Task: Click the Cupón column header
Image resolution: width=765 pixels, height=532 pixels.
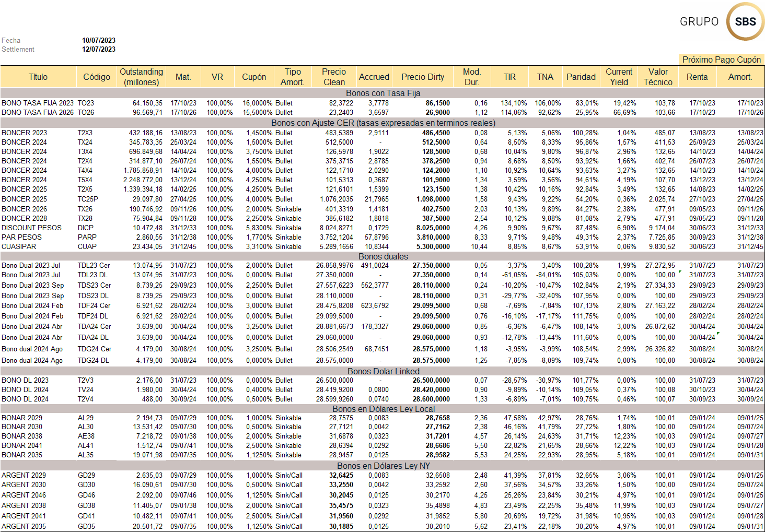Action: point(254,77)
